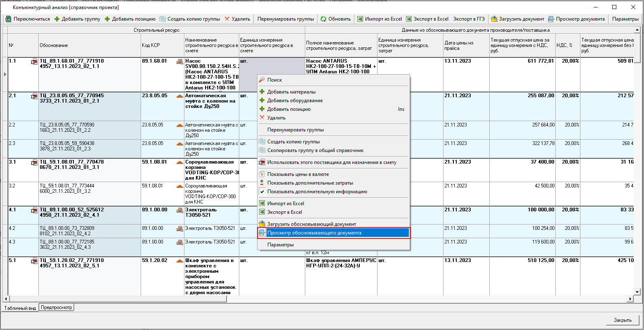Click 'Загрузить документ' toolbar icon
This screenshot has width=644, height=330.
pos(494,19)
